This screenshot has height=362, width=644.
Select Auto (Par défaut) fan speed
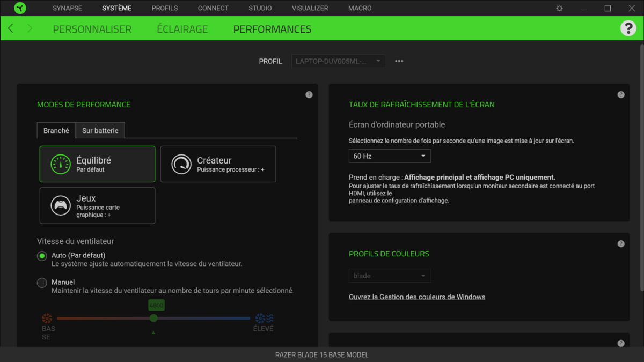click(42, 256)
